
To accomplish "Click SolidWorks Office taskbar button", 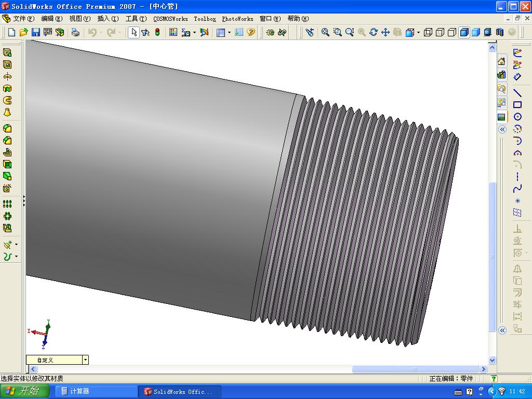I will point(180,392).
